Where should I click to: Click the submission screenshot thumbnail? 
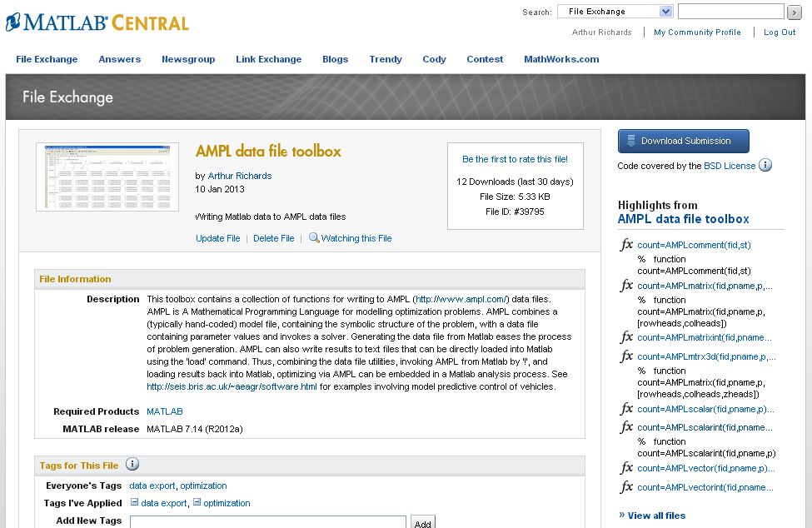pyautogui.click(x=107, y=177)
